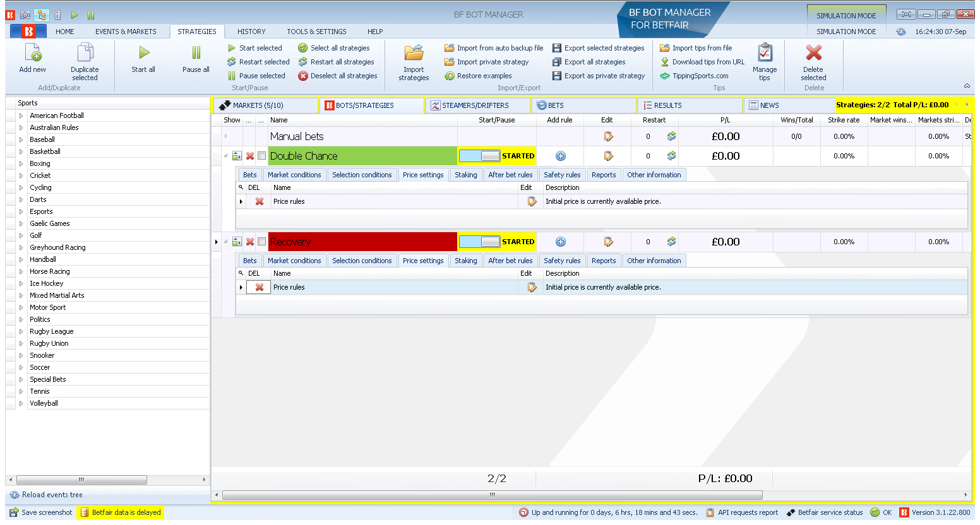Screen dimensions: 980x525
Task: Add rule to Recovery strategy
Action: click(561, 242)
